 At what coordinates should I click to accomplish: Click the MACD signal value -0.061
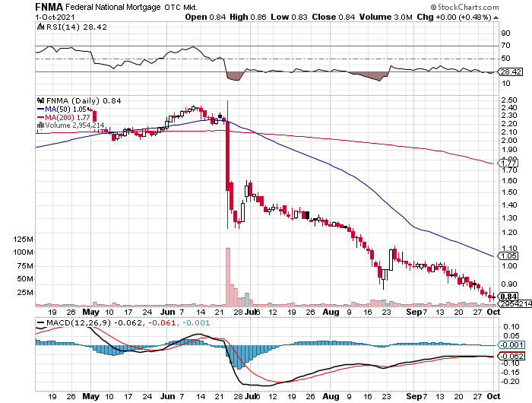163,322
